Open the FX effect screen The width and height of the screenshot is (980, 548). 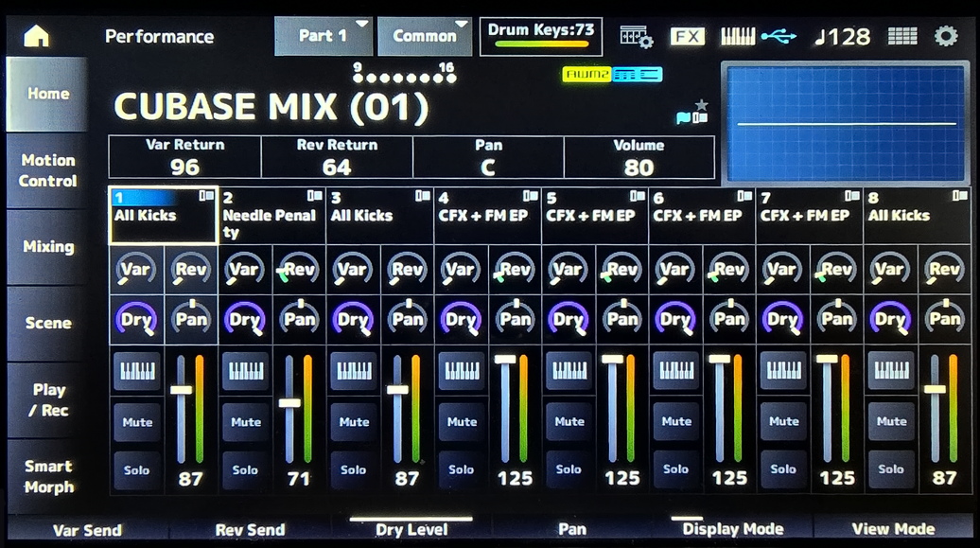(688, 36)
